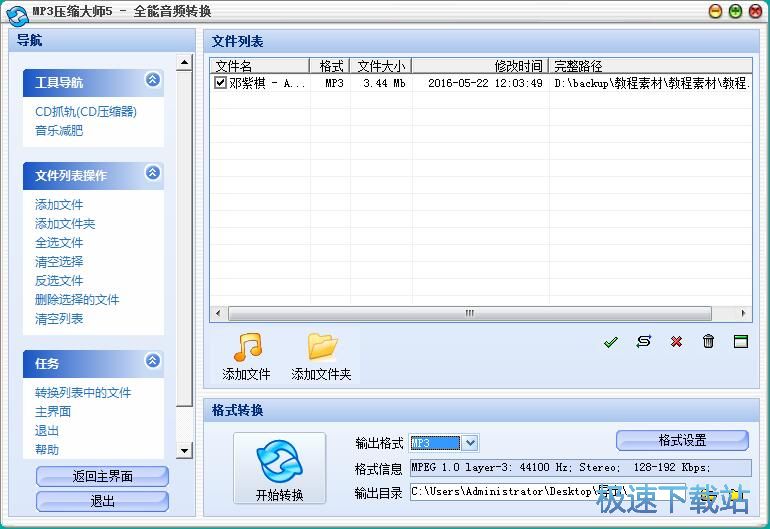Click the 格式 column header

click(330, 66)
